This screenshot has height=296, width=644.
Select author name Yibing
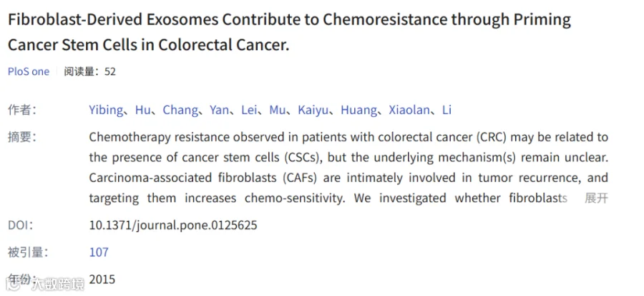[105, 110]
